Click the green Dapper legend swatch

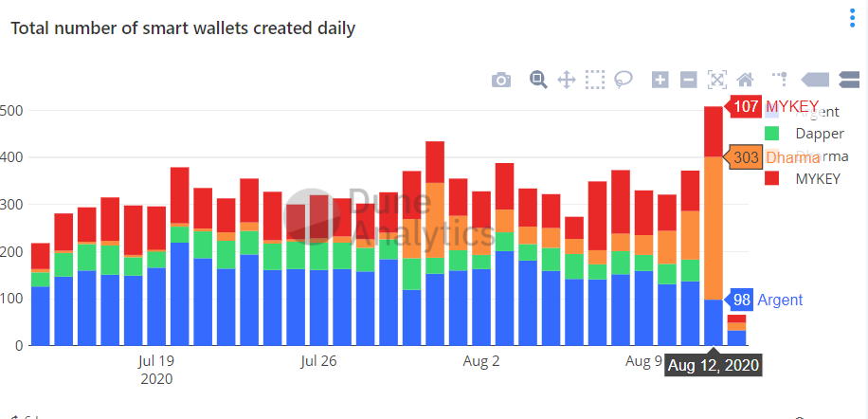pos(771,134)
